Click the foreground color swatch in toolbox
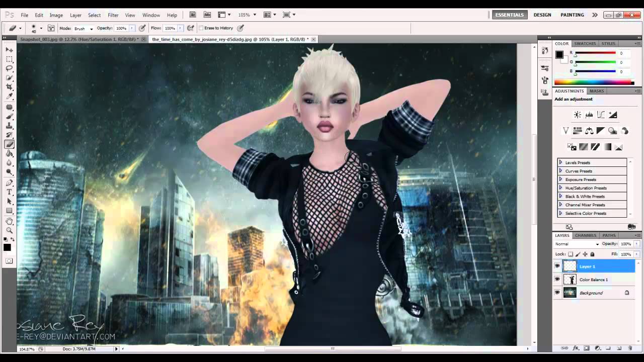This screenshot has height=362, width=644. [x=7, y=247]
